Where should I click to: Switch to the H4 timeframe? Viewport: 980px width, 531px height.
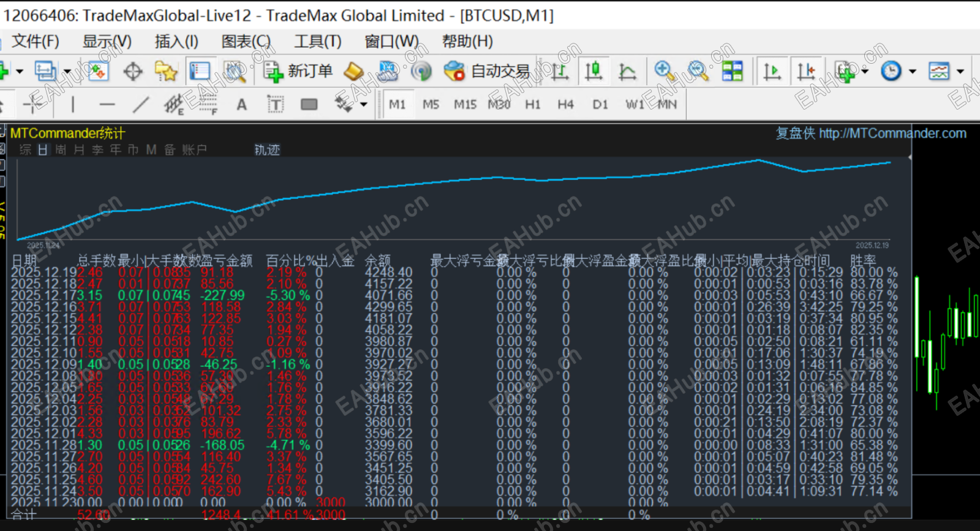(565, 105)
